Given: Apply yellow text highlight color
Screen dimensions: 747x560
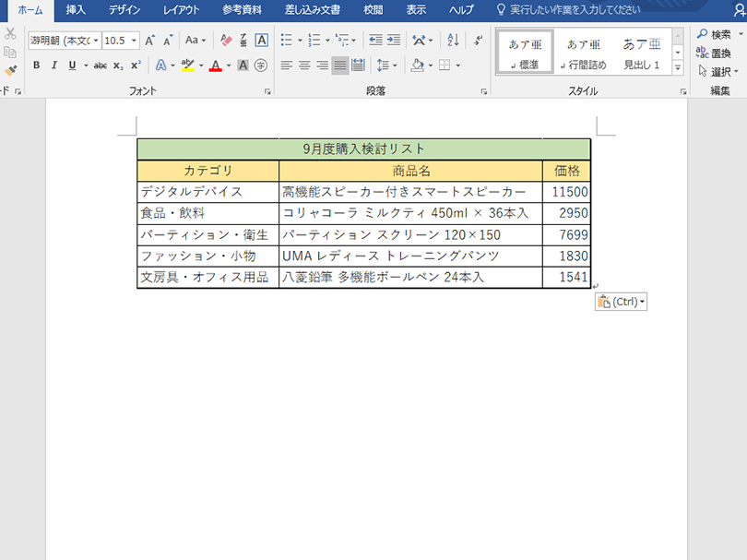Looking at the screenshot, I should (189, 65).
